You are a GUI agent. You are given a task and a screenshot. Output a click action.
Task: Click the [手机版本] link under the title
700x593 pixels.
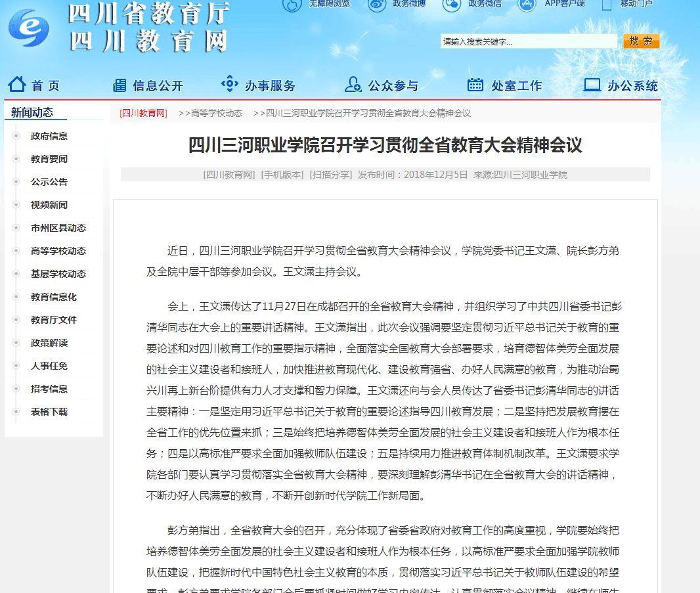[x=282, y=175]
